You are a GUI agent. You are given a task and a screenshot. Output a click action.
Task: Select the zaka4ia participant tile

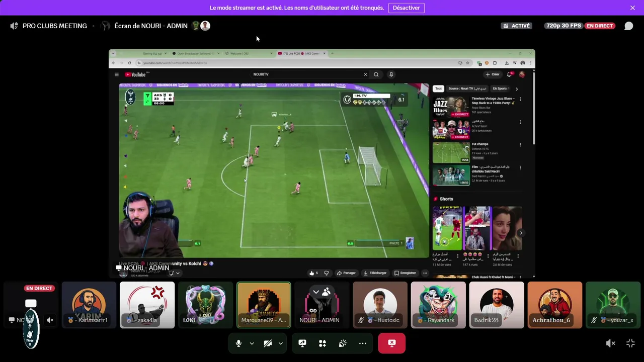coord(147,305)
